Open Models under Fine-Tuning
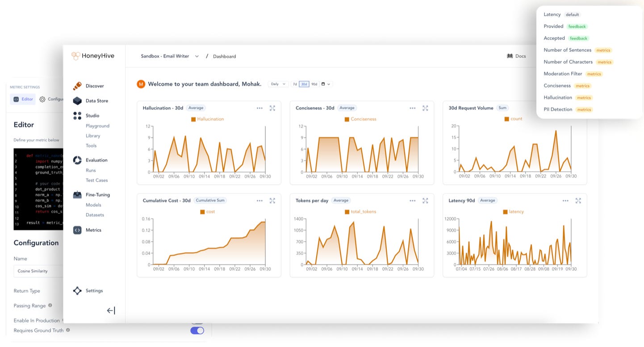The image size is (644, 347). [93, 205]
